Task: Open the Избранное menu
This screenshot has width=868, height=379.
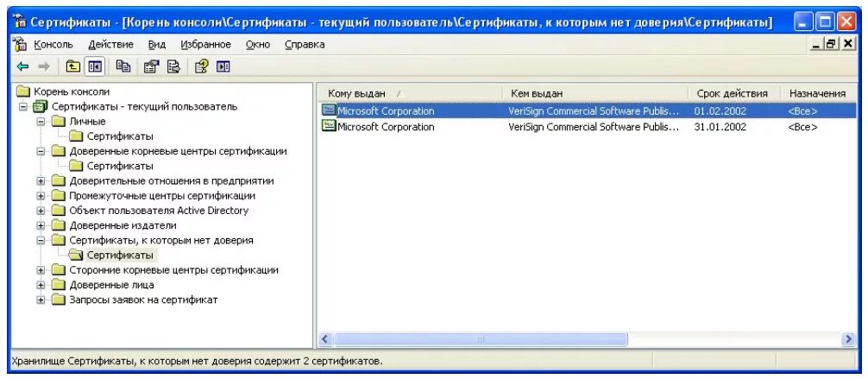Action: click(206, 44)
